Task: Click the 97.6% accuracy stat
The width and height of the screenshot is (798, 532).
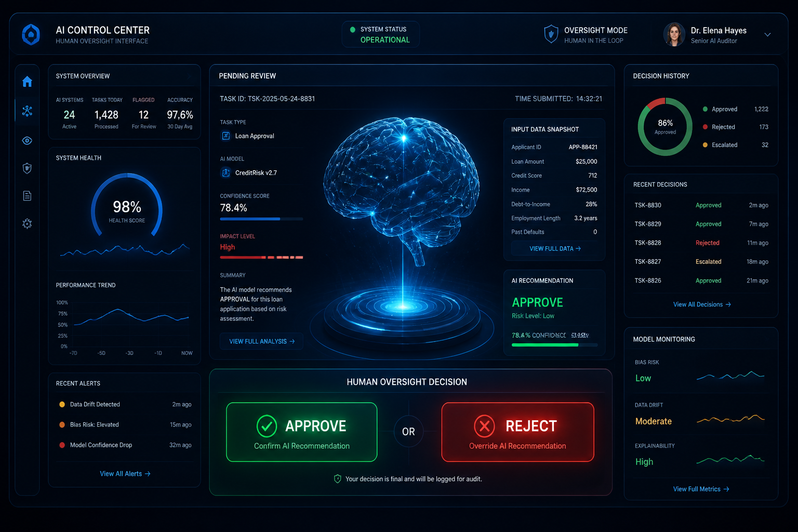Action: point(180,114)
